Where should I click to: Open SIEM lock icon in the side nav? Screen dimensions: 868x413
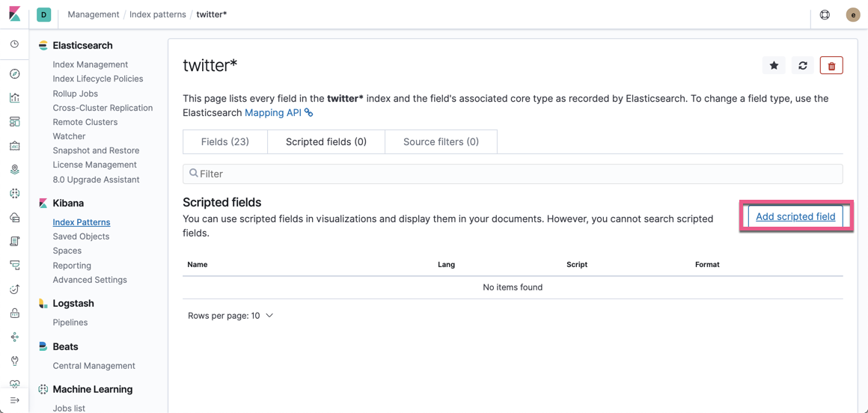[15, 313]
